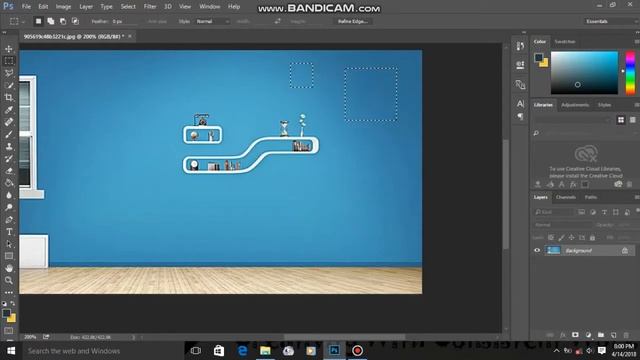Toggle lock all padlock icon
This screenshot has height=360, width=640.
[592, 238]
